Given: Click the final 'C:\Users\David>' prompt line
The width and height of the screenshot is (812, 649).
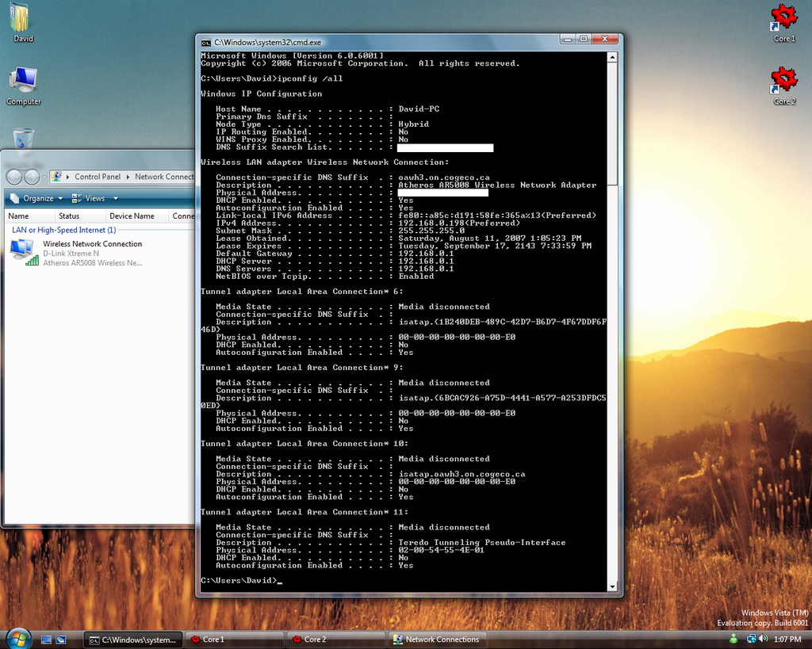Looking at the screenshot, I should pos(241,581).
